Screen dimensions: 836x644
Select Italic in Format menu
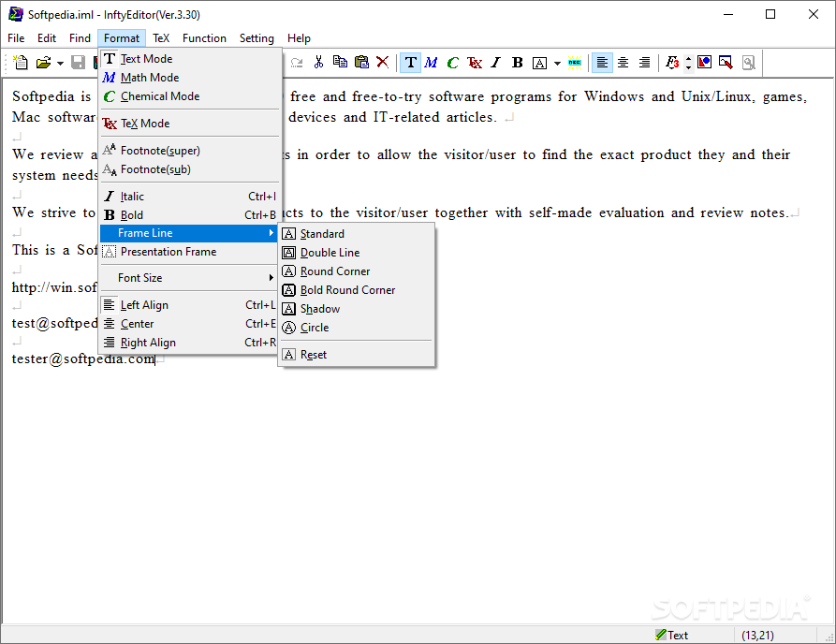(190, 197)
